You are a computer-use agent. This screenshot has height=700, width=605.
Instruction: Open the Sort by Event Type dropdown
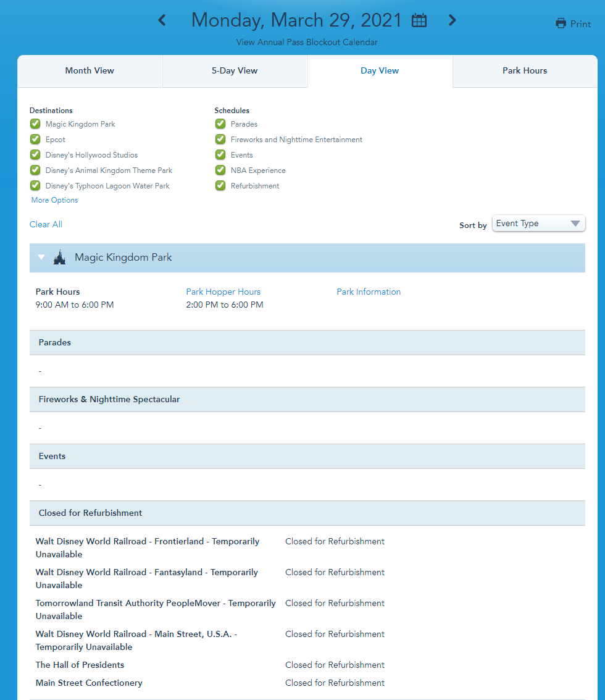click(x=538, y=224)
